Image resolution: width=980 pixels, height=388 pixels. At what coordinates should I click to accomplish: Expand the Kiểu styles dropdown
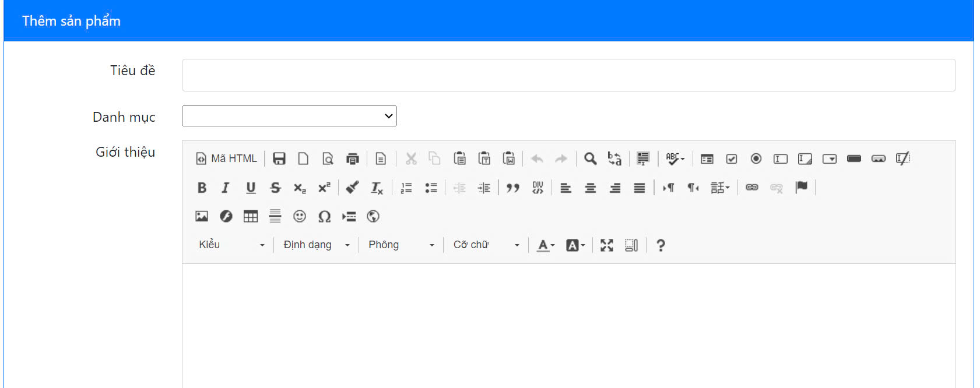coord(231,245)
